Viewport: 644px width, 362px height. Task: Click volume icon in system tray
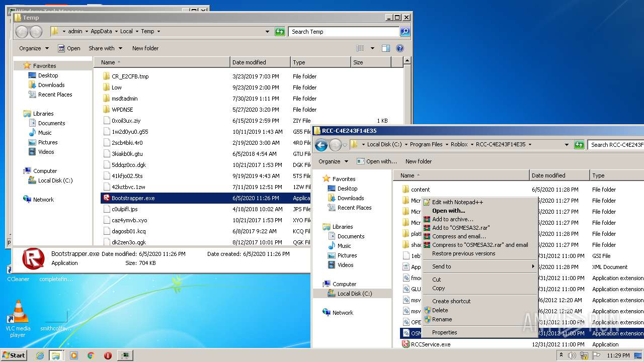click(572, 355)
